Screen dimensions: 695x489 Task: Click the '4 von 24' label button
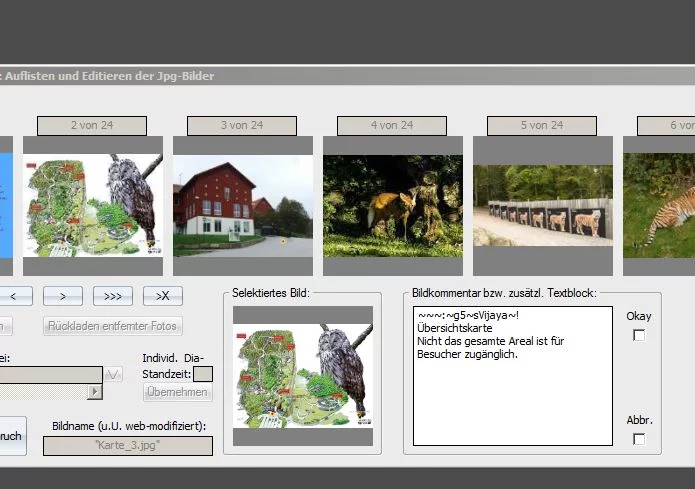point(392,126)
